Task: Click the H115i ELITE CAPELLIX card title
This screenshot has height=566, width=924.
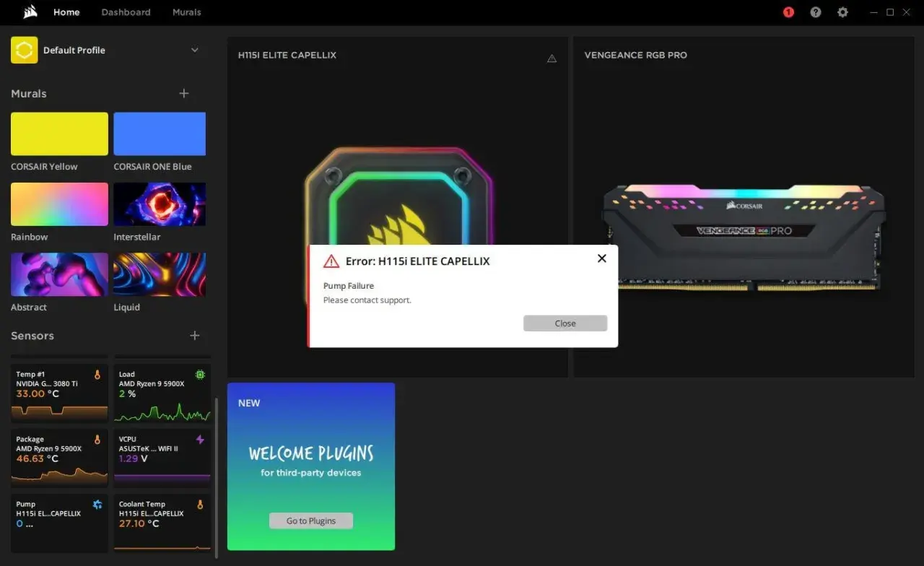Action: click(x=287, y=55)
